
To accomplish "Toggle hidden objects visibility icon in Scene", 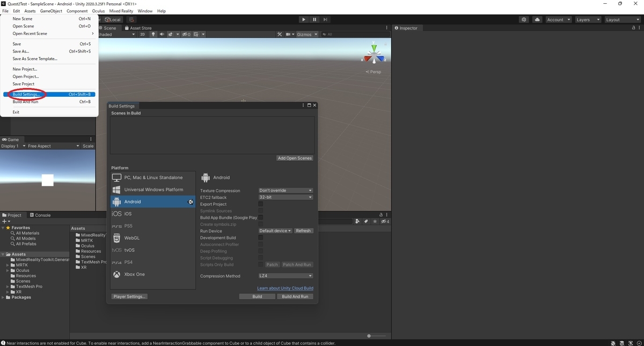I will click(x=186, y=34).
